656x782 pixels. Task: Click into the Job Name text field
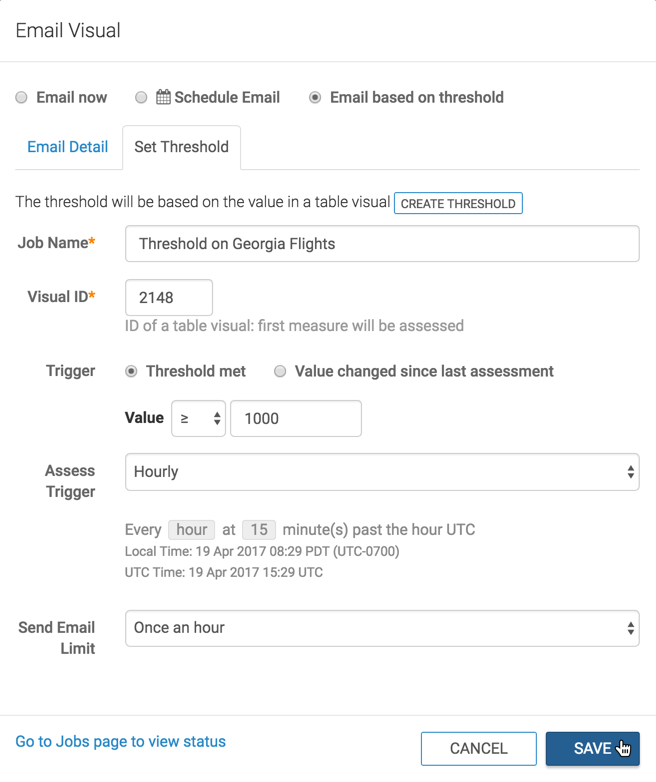pos(381,244)
